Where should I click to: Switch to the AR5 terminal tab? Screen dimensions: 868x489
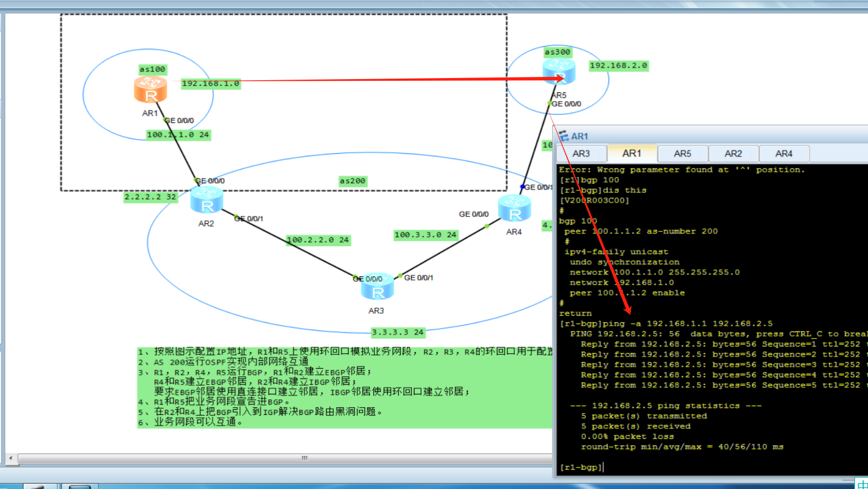tap(682, 154)
